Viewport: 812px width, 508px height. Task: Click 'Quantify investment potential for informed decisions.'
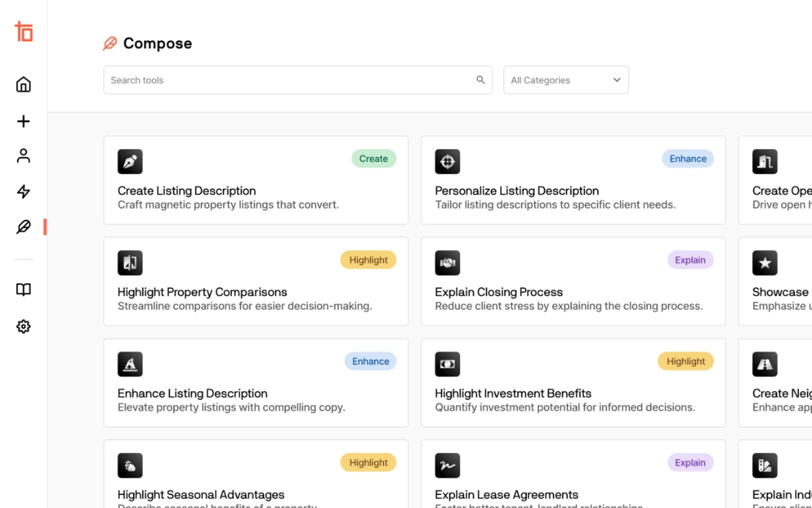[x=565, y=408]
